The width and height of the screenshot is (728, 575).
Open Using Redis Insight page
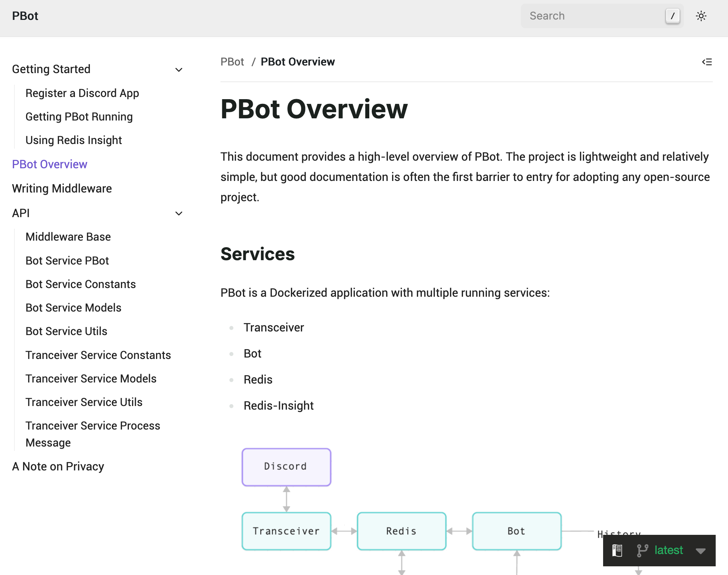73,140
